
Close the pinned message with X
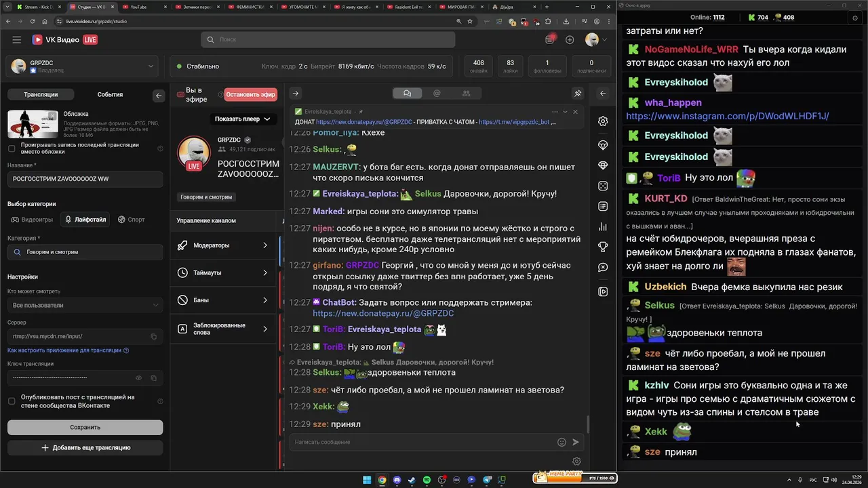coord(575,112)
